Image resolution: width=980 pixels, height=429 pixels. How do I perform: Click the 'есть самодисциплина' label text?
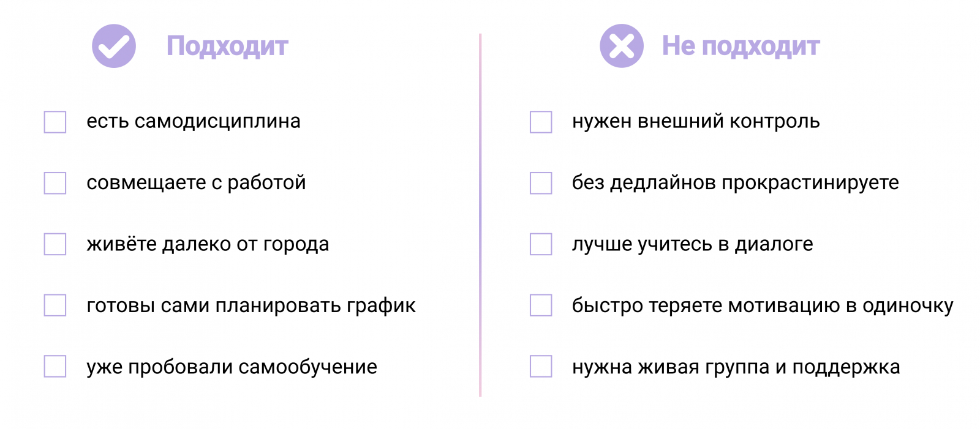click(194, 122)
